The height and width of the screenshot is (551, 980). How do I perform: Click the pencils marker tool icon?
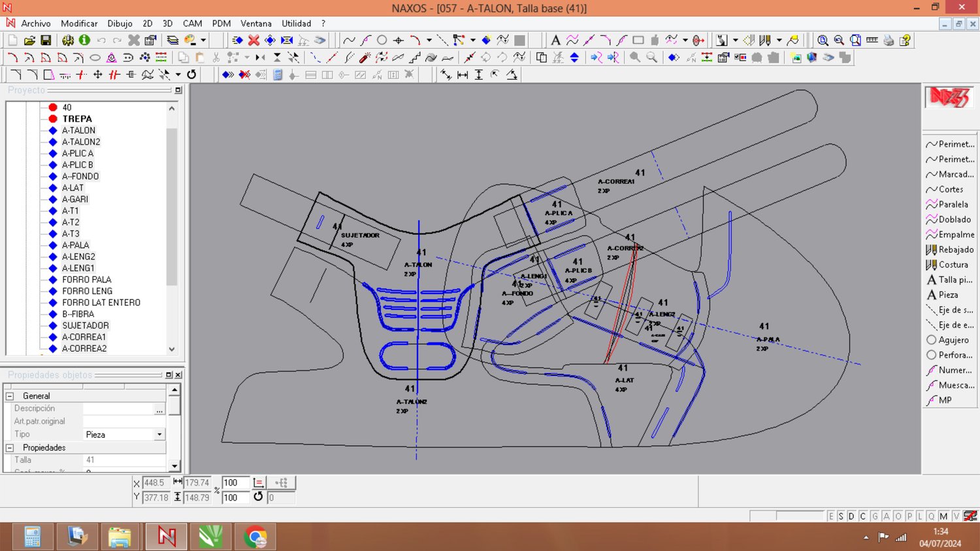pos(765,40)
